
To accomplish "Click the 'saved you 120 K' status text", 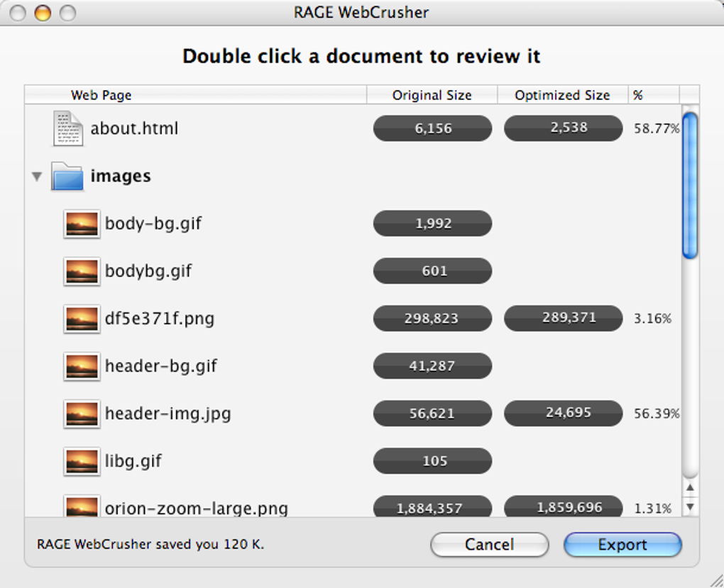I will click(x=210, y=545).
